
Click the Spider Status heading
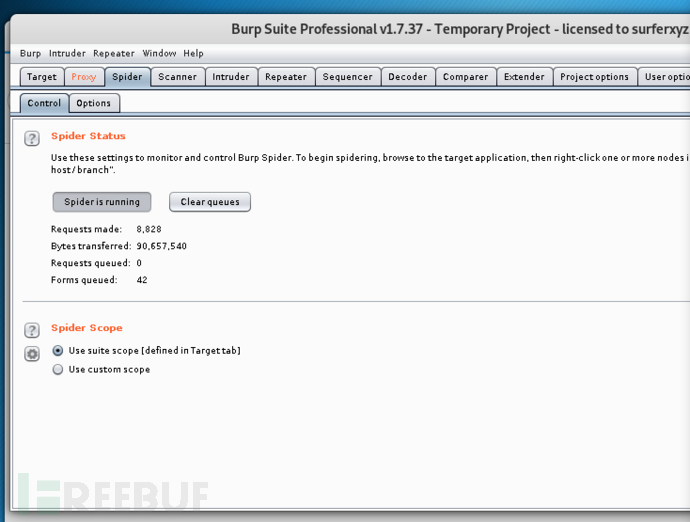pos(88,136)
